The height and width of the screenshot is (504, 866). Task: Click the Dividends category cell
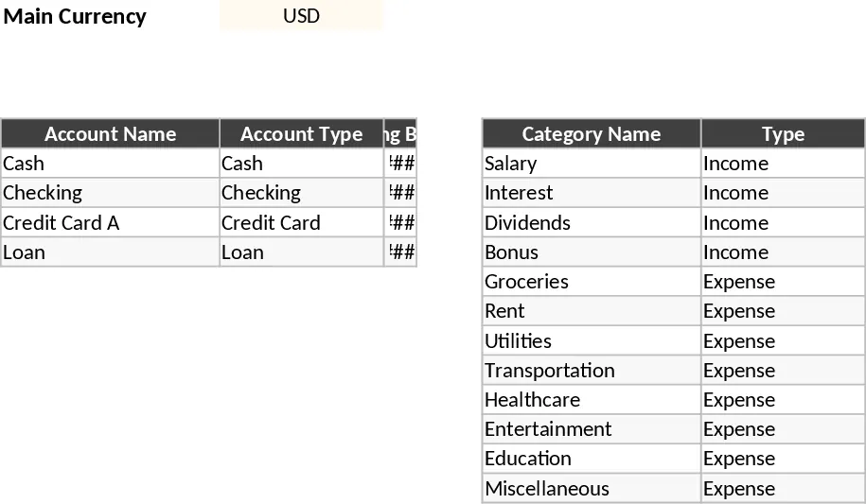pos(592,222)
